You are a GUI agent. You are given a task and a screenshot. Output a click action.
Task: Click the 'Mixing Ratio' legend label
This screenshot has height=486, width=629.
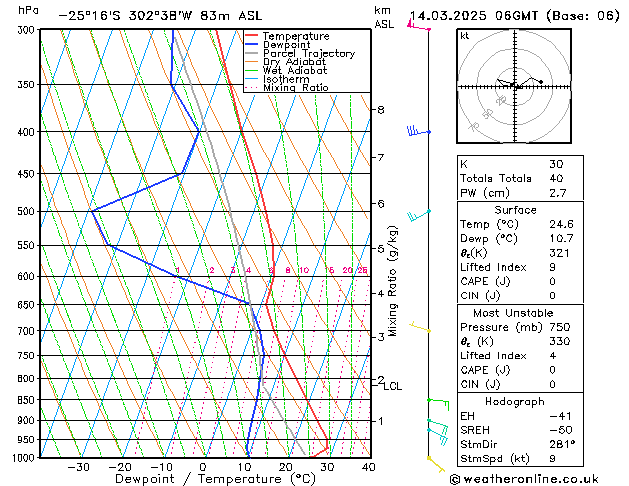point(296,87)
